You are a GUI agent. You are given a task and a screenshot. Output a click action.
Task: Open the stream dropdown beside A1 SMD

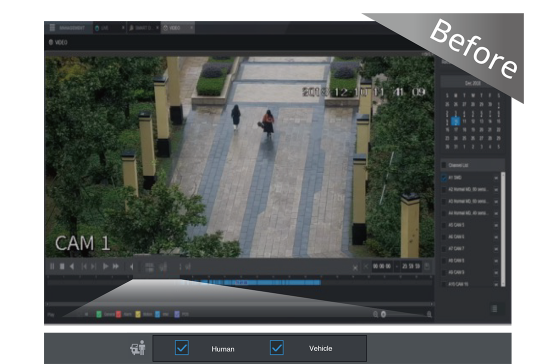(x=496, y=178)
